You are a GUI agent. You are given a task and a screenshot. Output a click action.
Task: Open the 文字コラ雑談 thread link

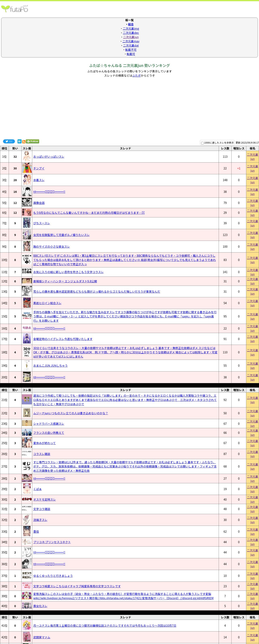click(42, 509)
